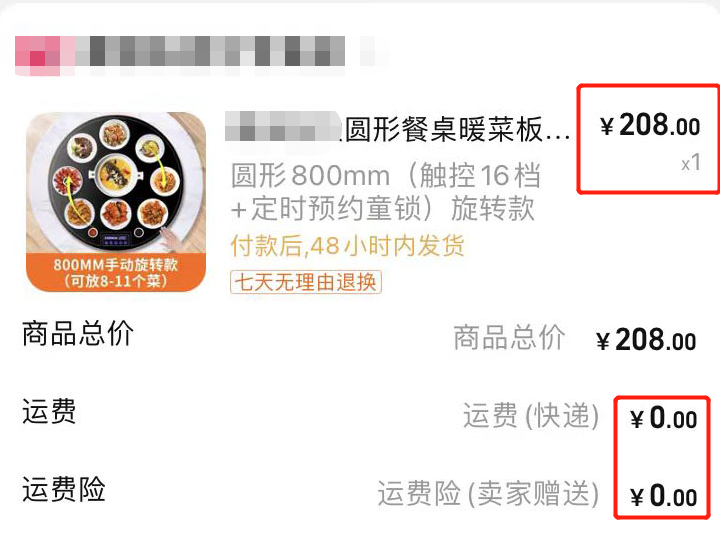Open the blurred shop name header
Screen dimensions: 720x539
pos(202,56)
